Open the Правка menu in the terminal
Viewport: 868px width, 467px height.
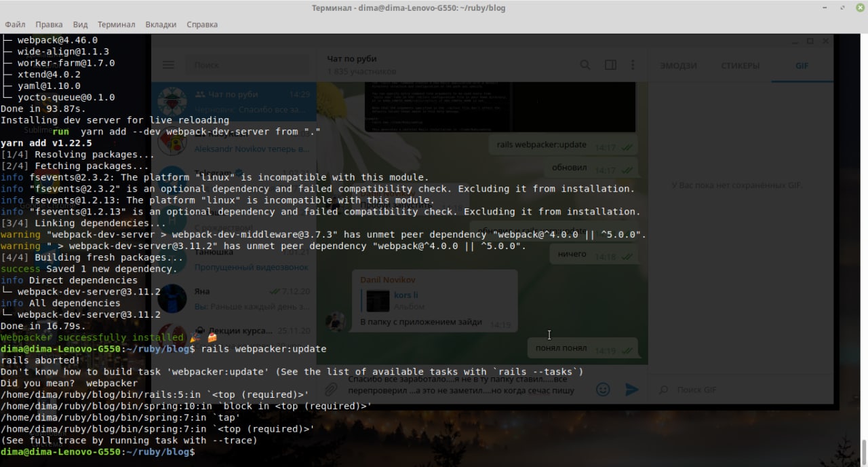pyautogui.click(x=49, y=24)
